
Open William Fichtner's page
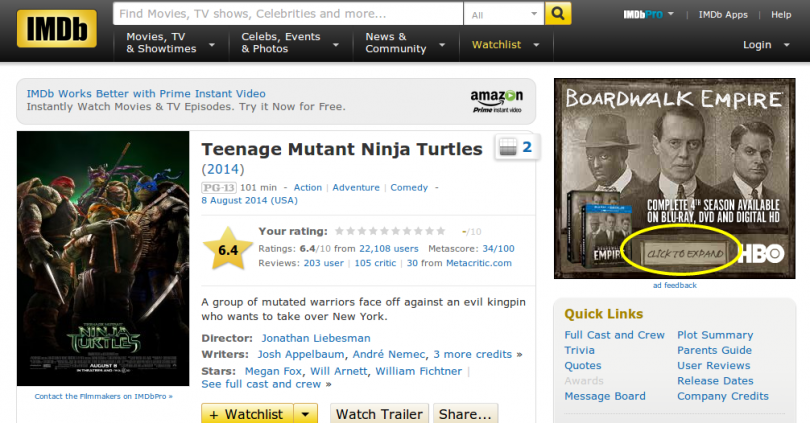click(418, 371)
